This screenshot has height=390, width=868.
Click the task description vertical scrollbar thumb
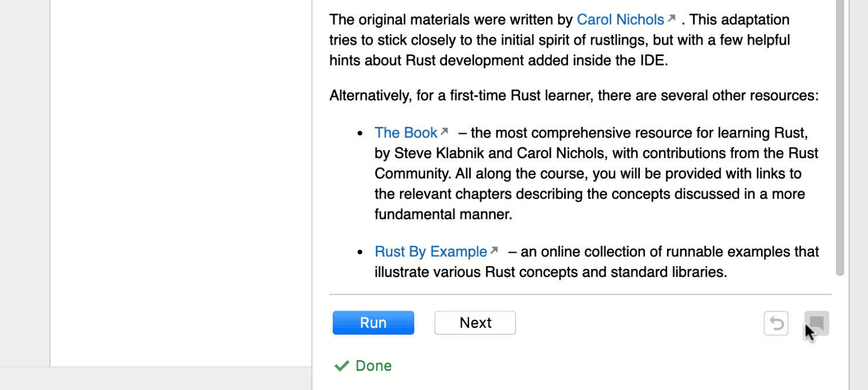tap(840, 137)
